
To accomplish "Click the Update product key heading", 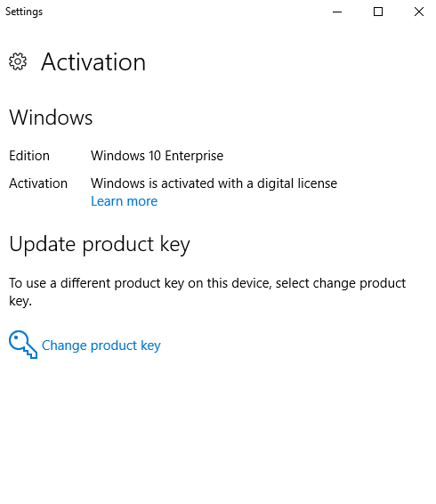I will pos(100,245).
